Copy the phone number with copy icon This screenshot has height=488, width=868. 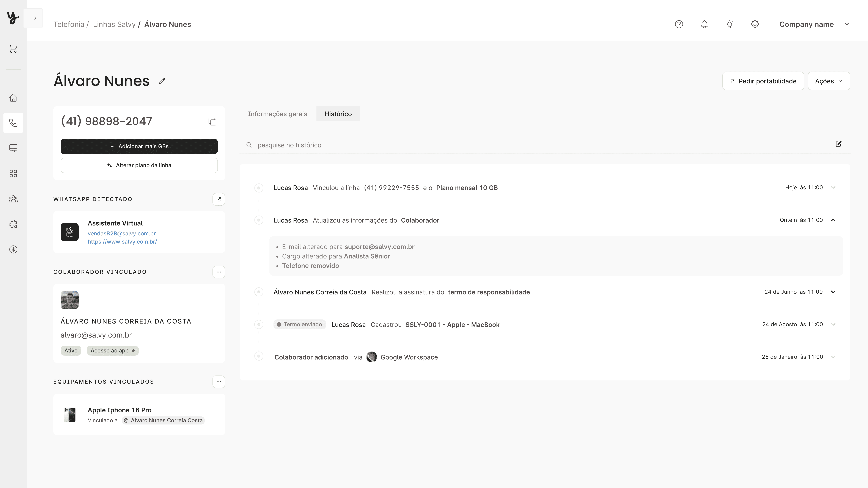212,122
